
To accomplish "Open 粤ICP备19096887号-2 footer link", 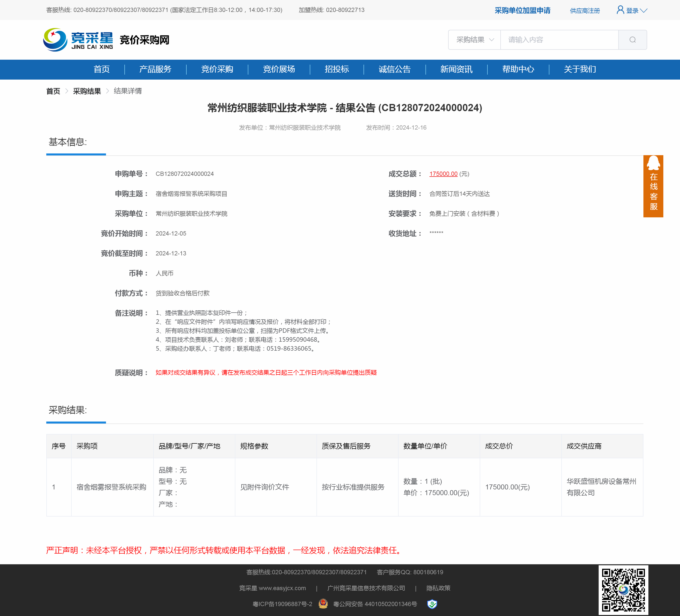I will [282, 604].
